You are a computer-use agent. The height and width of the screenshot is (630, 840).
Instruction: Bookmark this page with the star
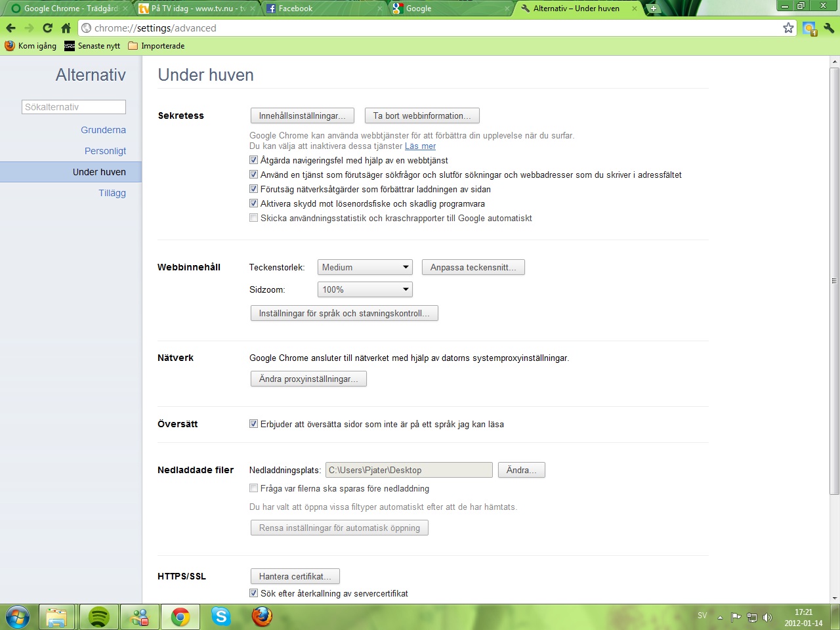[x=788, y=28]
